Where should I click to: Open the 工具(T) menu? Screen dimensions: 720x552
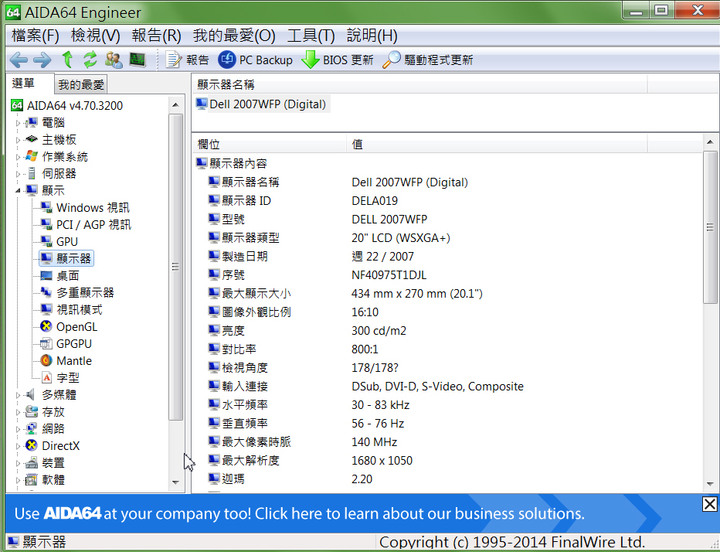[311, 35]
